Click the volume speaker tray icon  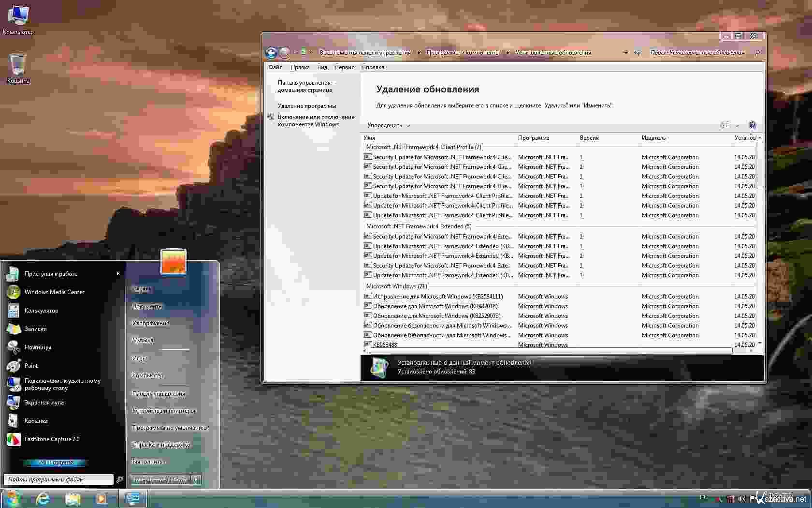tap(742, 499)
